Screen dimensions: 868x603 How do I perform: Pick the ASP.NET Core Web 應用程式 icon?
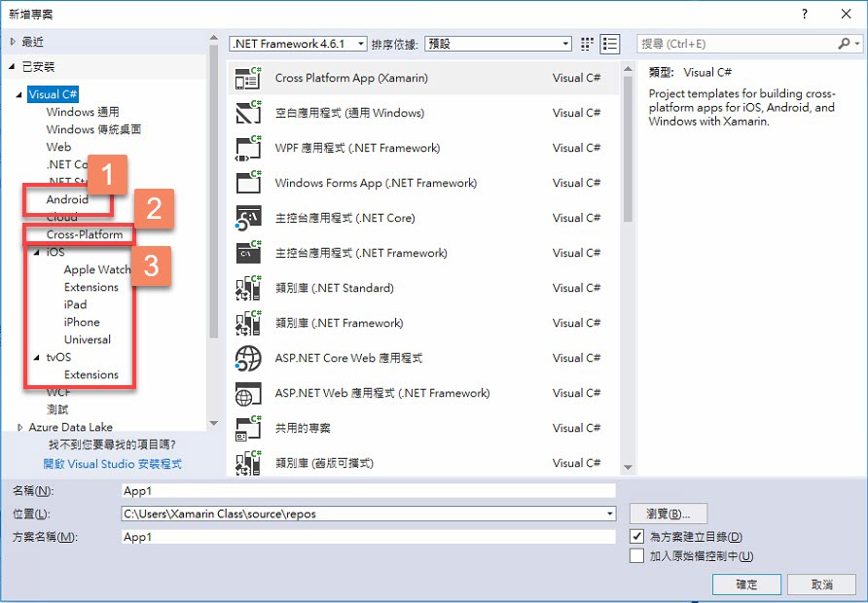tap(248, 359)
